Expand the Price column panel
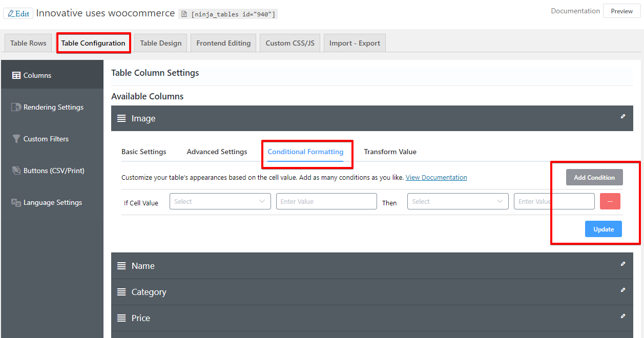The height and width of the screenshot is (338, 644). (x=372, y=318)
